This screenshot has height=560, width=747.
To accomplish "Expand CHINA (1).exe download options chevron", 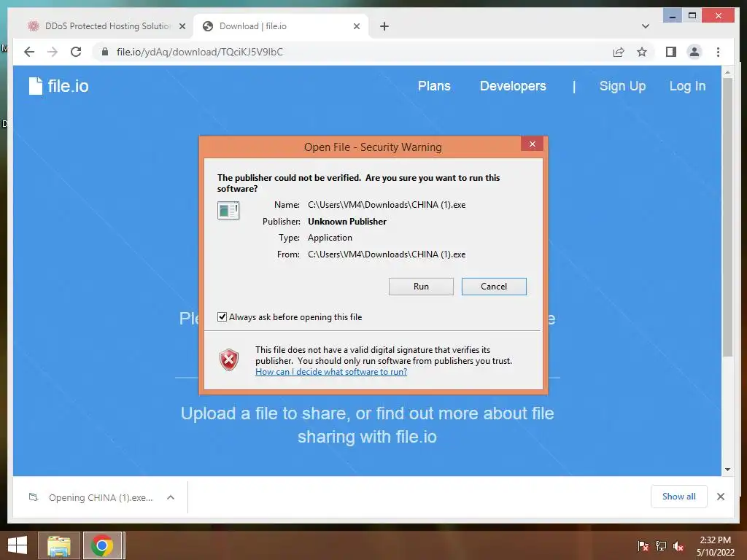I will [x=171, y=497].
